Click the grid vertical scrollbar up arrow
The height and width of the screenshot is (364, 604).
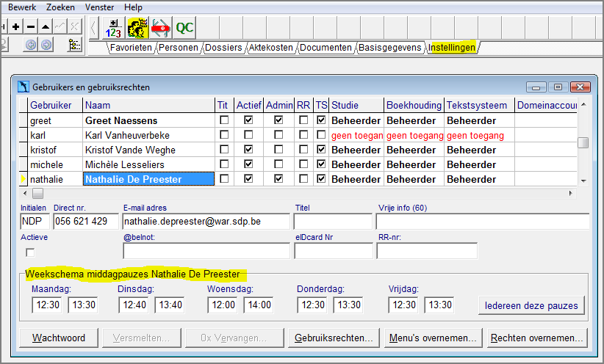pyautogui.click(x=583, y=104)
